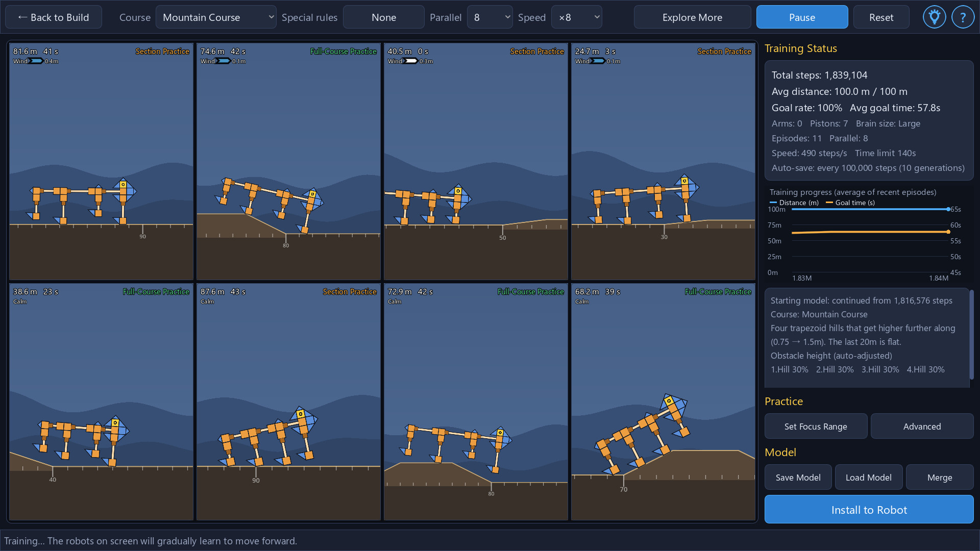Click the Explore More button
This screenshot has height=551, width=980.
point(692,17)
